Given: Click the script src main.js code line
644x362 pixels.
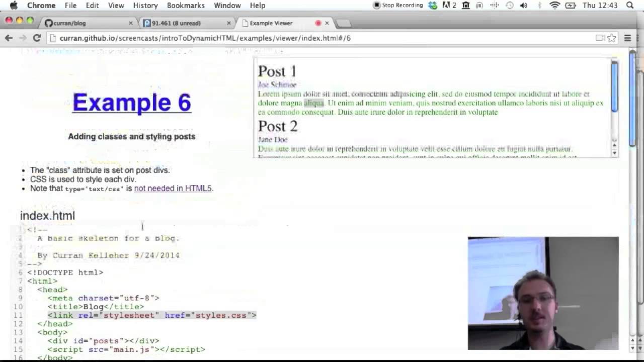Looking at the screenshot, I should coord(126,349).
